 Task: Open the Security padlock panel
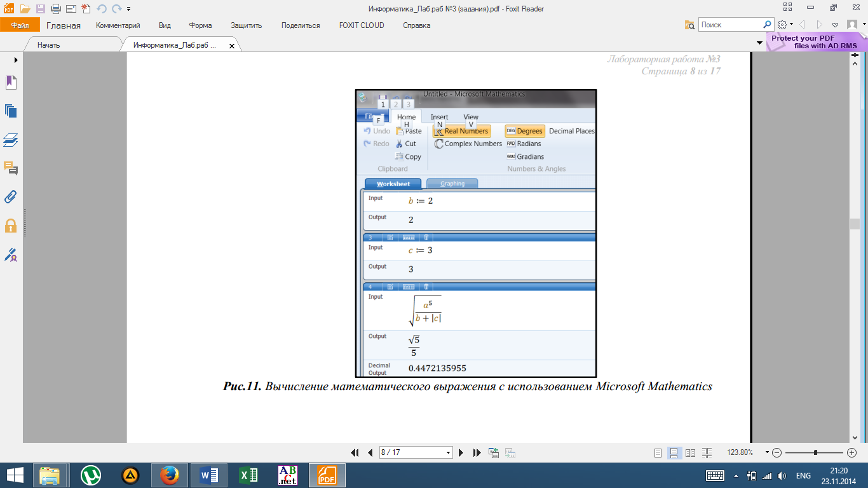coord(11,226)
